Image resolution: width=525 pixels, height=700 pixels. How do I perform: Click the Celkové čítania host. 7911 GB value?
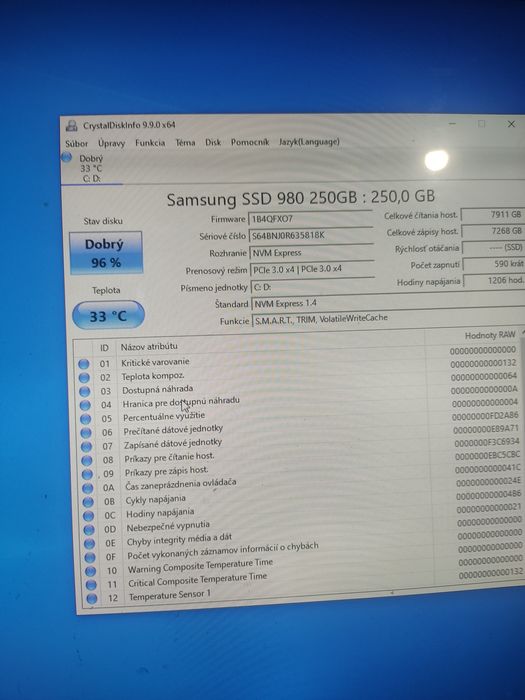(x=492, y=215)
